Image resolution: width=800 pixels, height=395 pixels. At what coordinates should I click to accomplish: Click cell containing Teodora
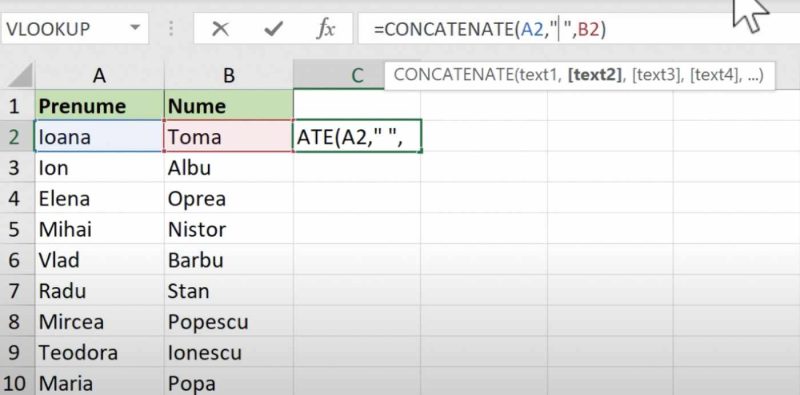[x=99, y=353]
